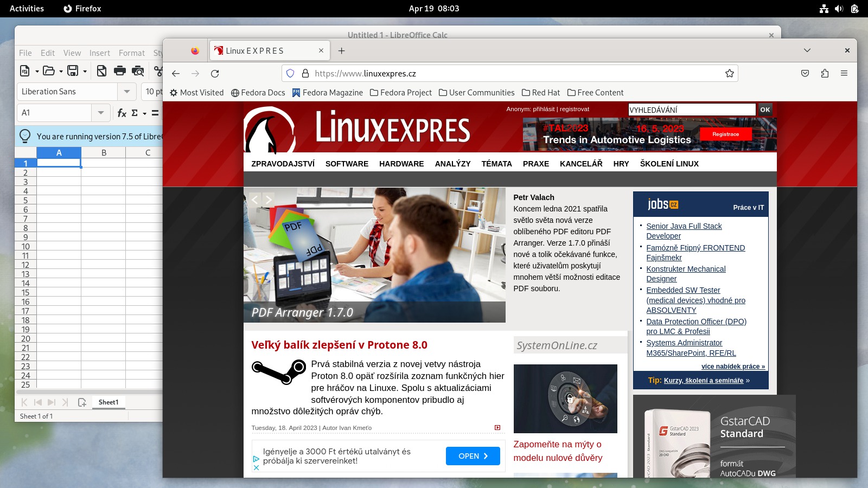
Task: Click the Systems Administrator job link
Action: [691, 348]
